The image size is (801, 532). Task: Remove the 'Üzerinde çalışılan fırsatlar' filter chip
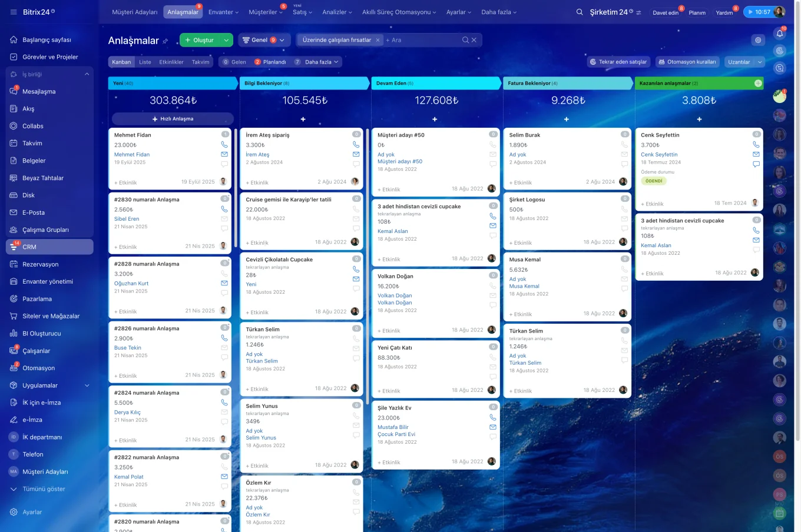click(x=378, y=40)
